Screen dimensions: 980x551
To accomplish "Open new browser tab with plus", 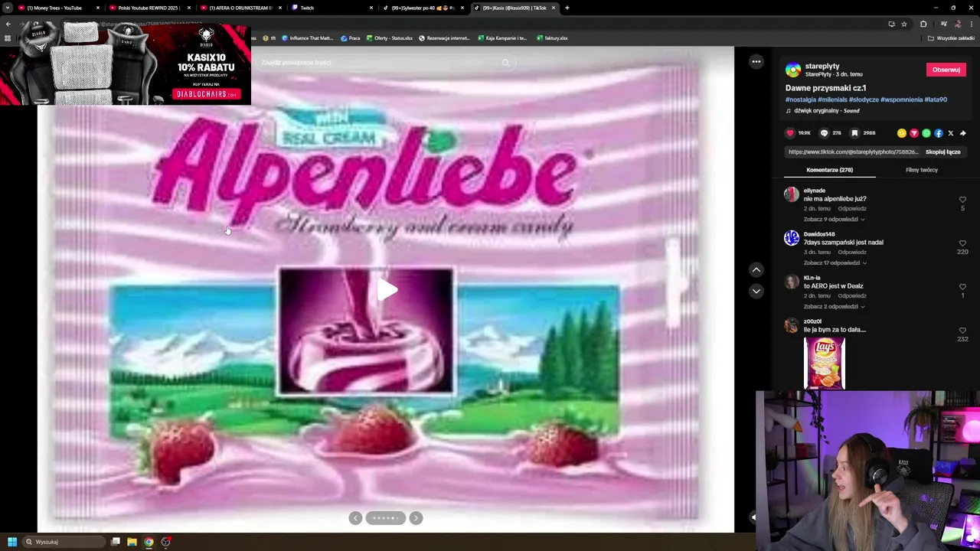I will pos(567,8).
